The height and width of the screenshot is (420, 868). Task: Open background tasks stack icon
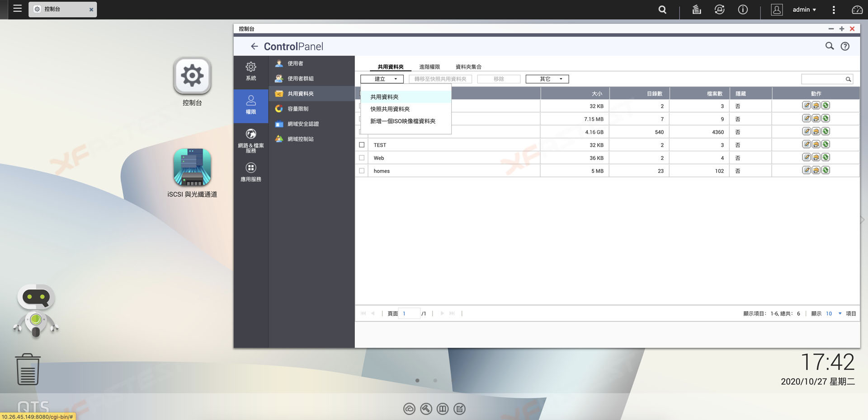coord(697,9)
